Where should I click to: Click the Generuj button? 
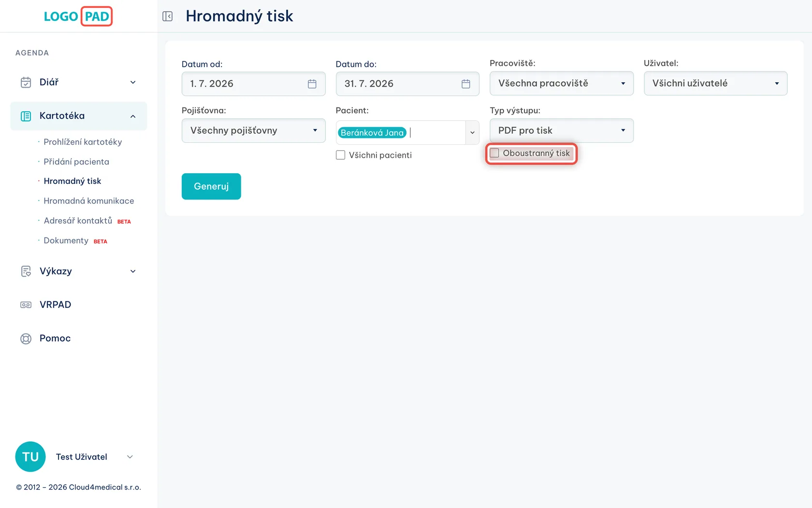[x=211, y=186]
